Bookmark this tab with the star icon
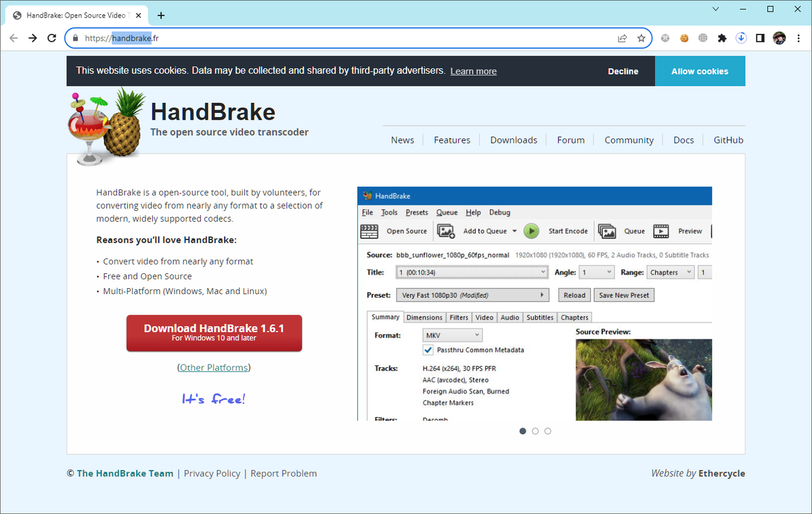This screenshot has height=514, width=812. (641, 39)
